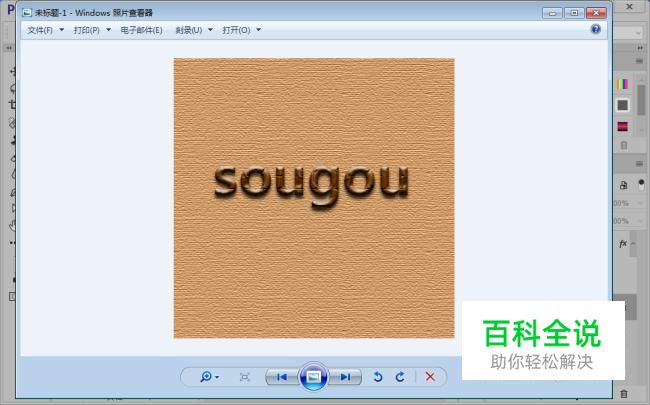
Task: Click the Photo Viewer title bar icon
Action: [x=27, y=13]
